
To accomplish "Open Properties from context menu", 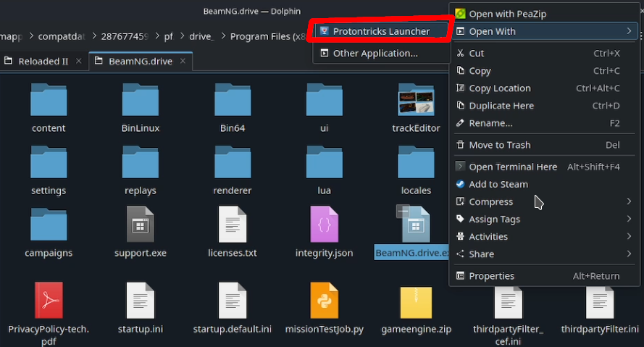I will coord(545,276).
